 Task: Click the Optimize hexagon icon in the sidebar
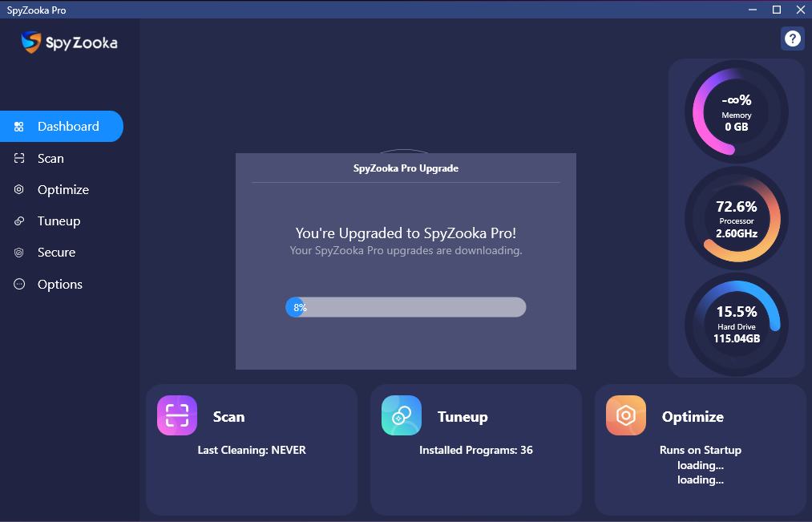coord(19,189)
